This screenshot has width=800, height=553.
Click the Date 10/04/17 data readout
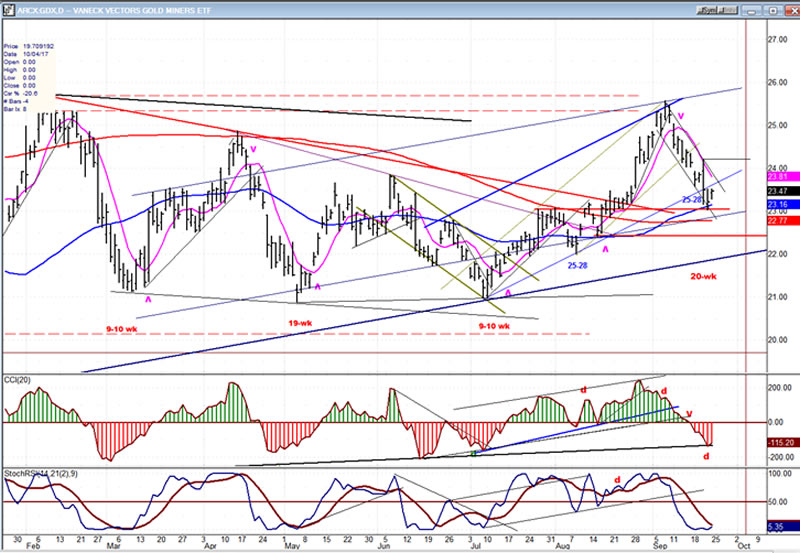[26, 54]
